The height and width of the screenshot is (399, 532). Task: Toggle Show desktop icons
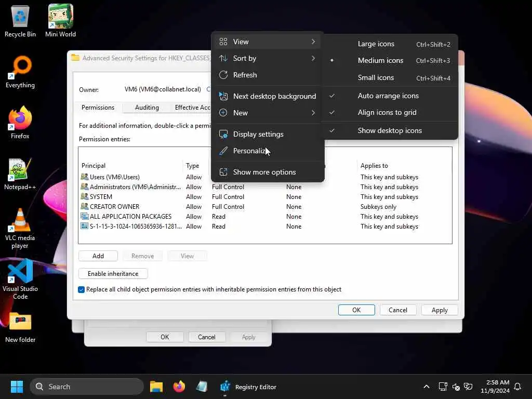(x=390, y=130)
